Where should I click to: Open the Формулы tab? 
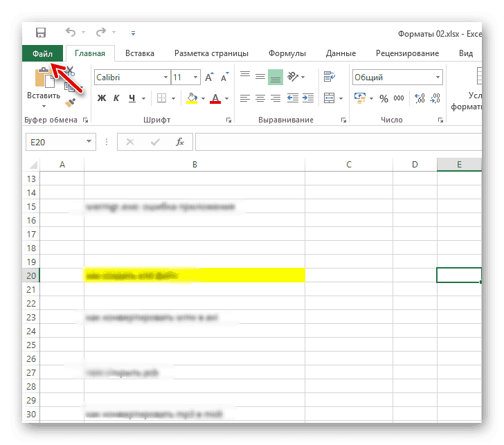pos(287,53)
